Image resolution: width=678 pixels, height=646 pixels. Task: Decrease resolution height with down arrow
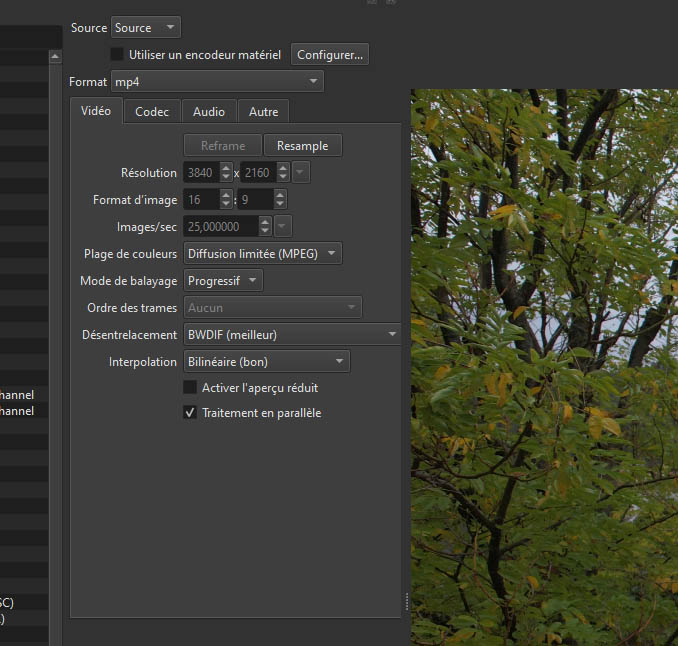pos(283,178)
